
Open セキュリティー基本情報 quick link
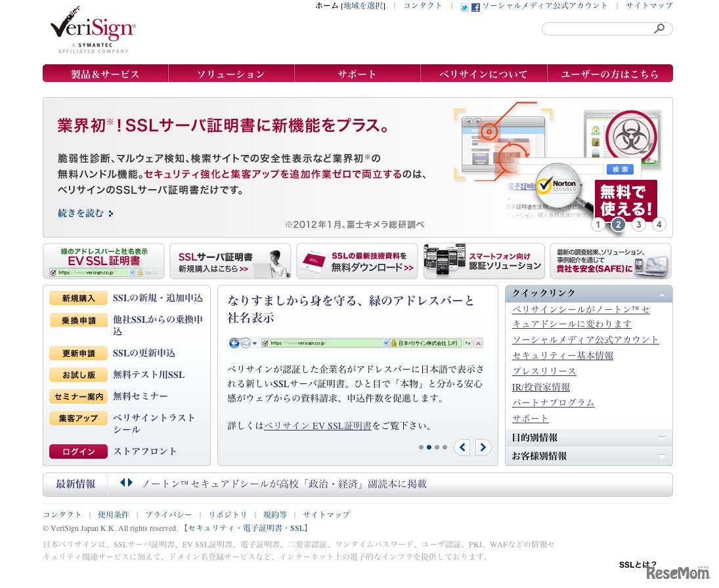coord(563,355)
